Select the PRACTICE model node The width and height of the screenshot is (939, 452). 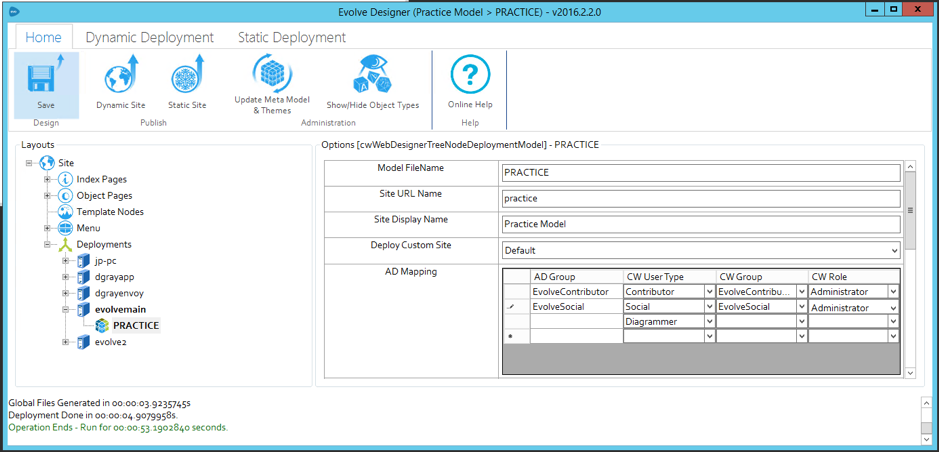coord(135,326)
